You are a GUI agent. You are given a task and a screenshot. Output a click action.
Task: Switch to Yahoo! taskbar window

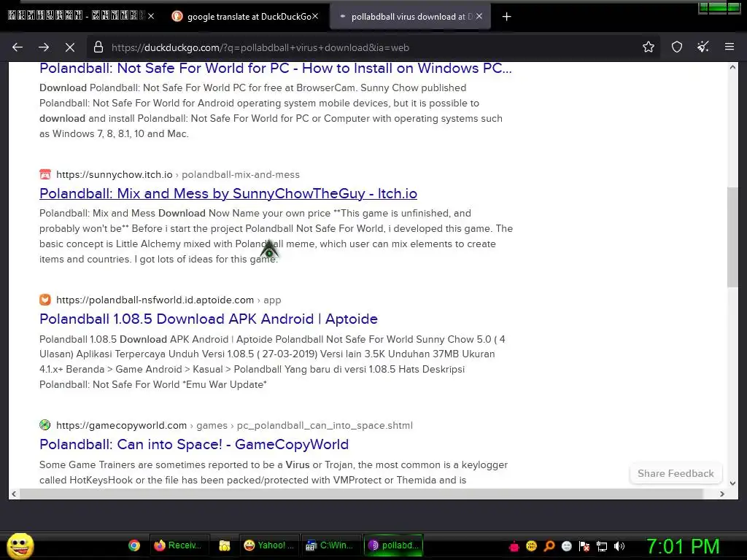pos(269,545)
